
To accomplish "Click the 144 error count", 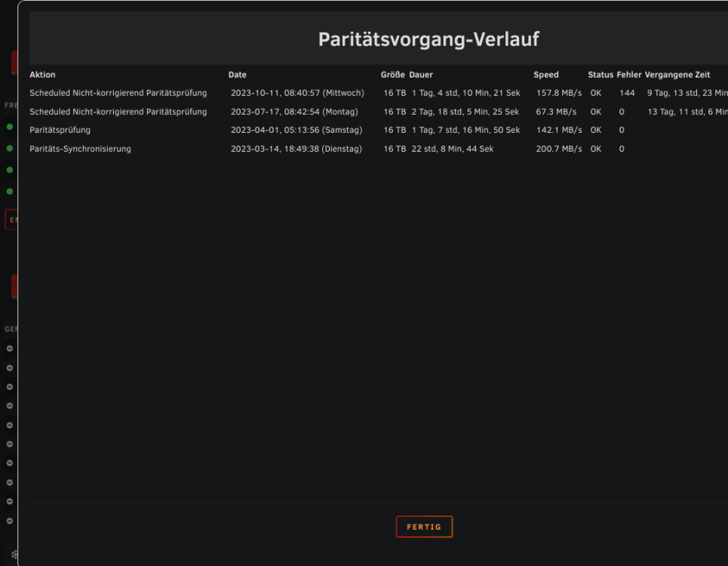I will click(627, 93).
